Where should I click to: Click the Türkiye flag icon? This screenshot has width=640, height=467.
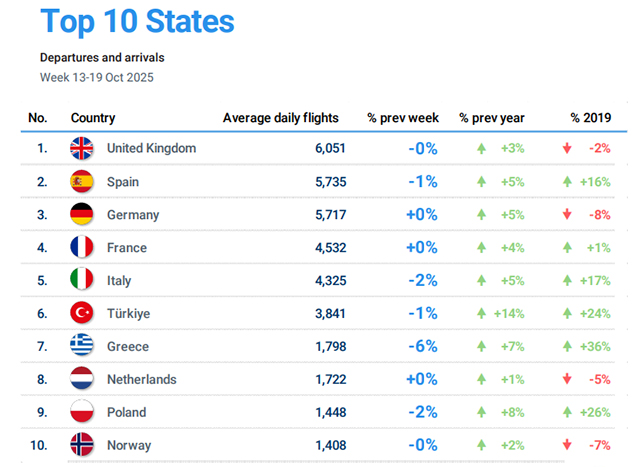tap(82, 314)
